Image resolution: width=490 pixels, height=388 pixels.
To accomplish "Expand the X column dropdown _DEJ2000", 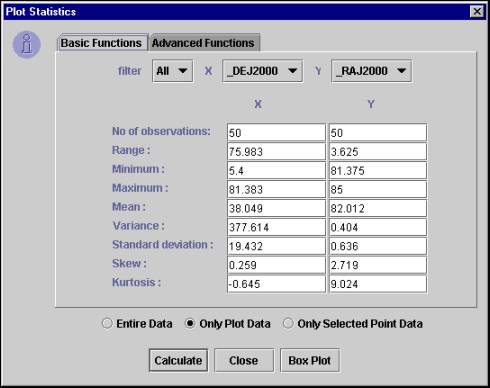I will click(262, 71).
